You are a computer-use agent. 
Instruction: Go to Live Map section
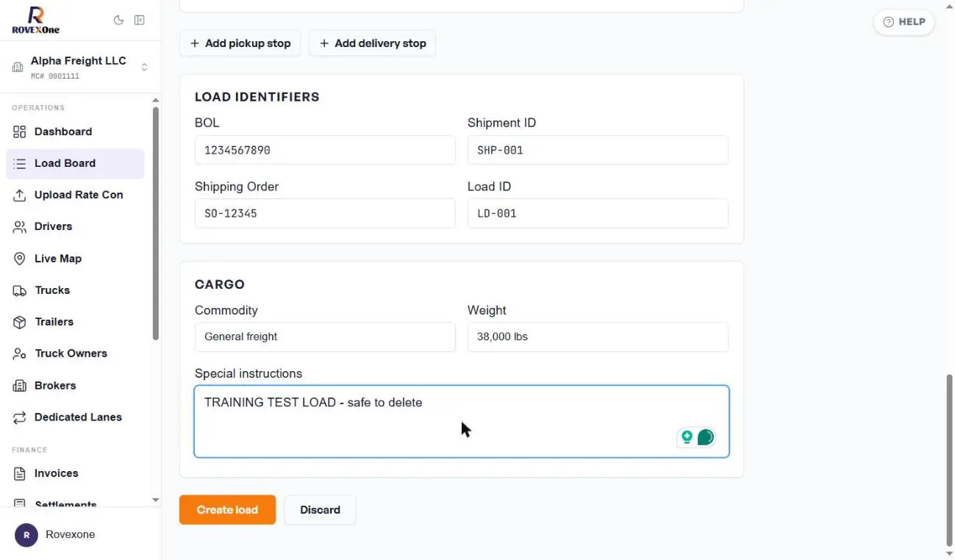click(x=75, y=259)
